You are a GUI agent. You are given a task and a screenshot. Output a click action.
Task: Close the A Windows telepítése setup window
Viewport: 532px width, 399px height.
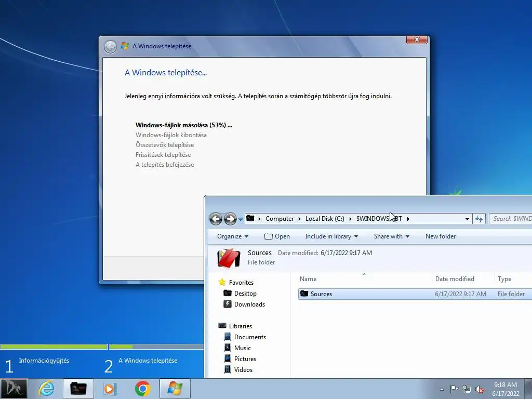[x=417, y=39]
